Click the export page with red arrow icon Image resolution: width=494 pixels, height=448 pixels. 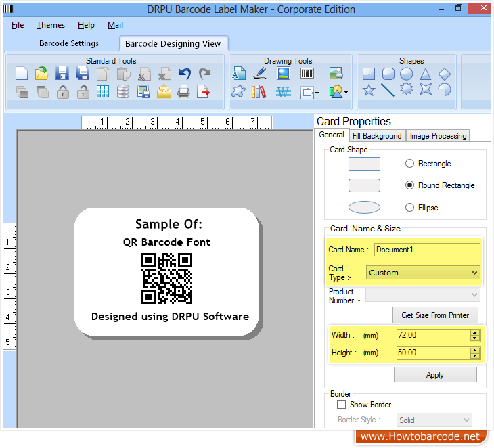[204, 92]
